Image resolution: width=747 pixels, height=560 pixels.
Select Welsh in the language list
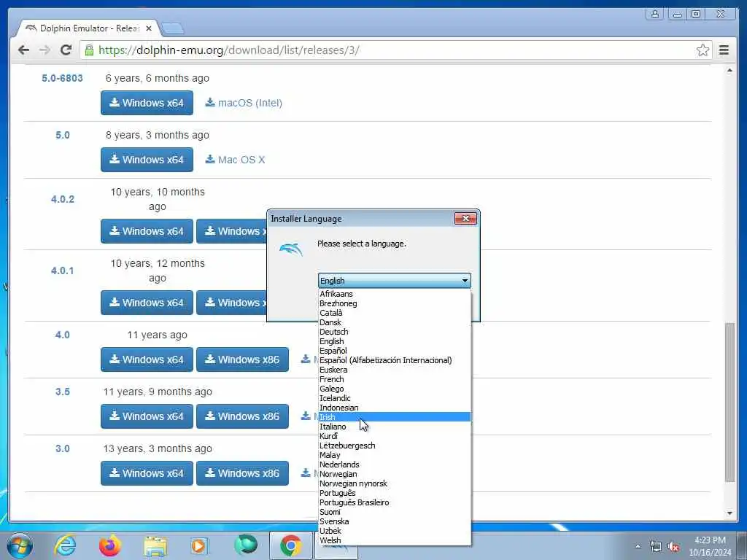394,540
